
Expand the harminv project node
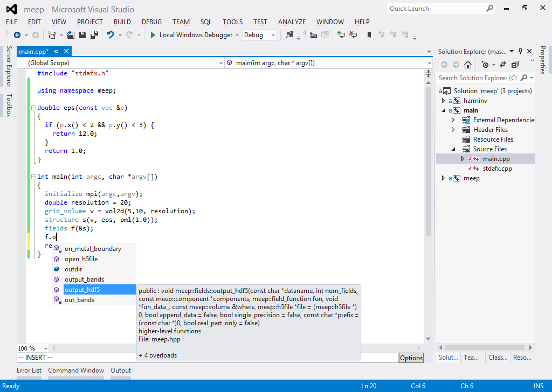coord(444,101)
